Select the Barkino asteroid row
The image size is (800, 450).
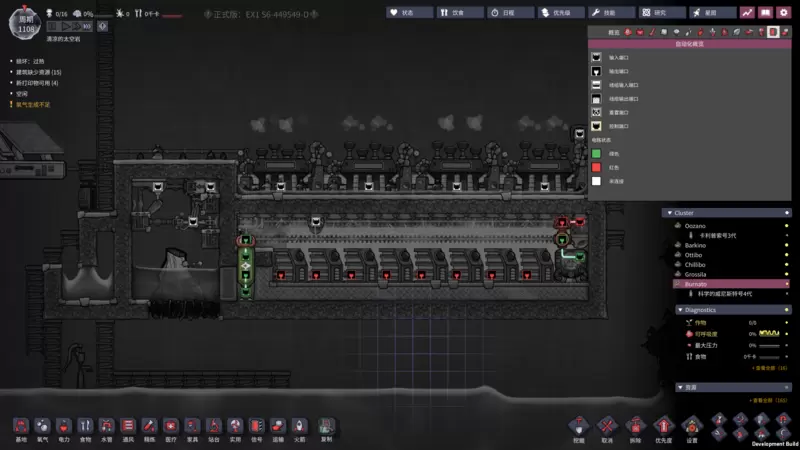click(731, 245)
